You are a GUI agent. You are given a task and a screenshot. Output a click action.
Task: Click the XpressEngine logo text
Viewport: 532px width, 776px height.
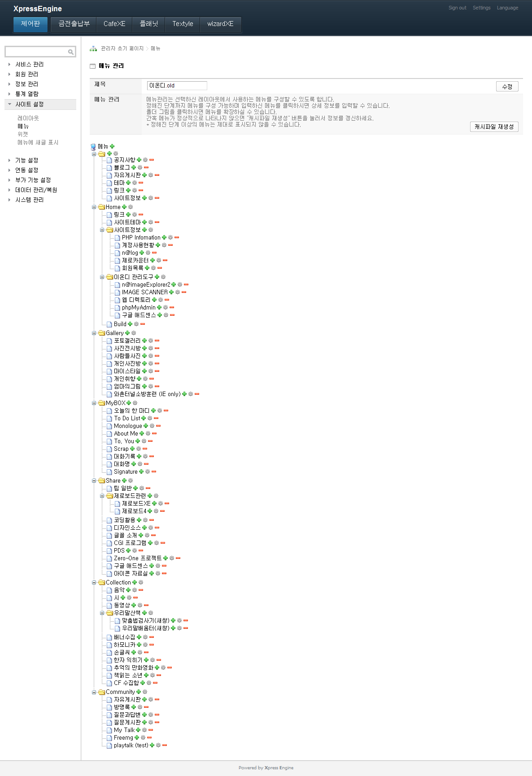pos(38,9)
